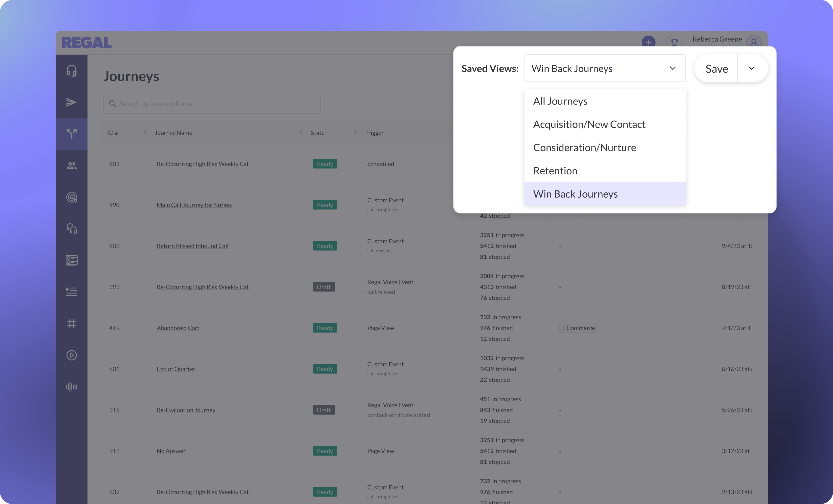This screenshot has width=833, height=504.
Task: Pick Consideration/Nurture from the list
Action: pyautogui.click(x=585, y=148)
